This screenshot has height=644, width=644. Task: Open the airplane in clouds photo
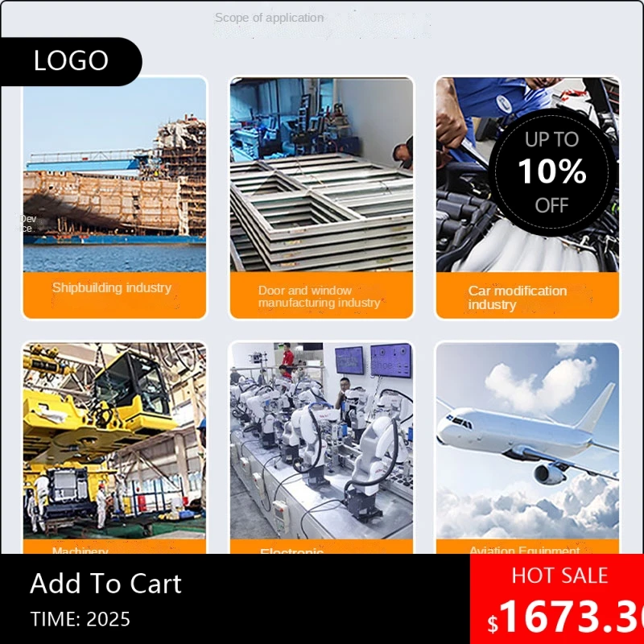tap(527, 440)
